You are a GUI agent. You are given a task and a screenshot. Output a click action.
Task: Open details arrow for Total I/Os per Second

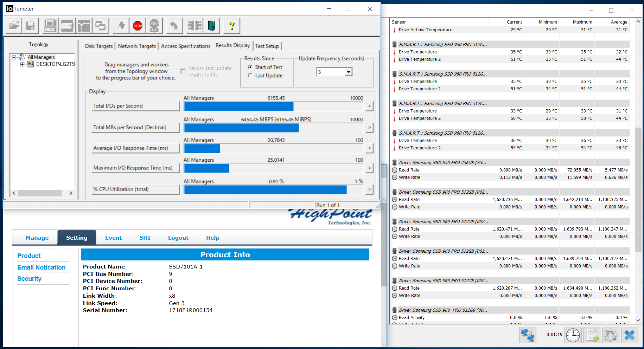point(369,106)
